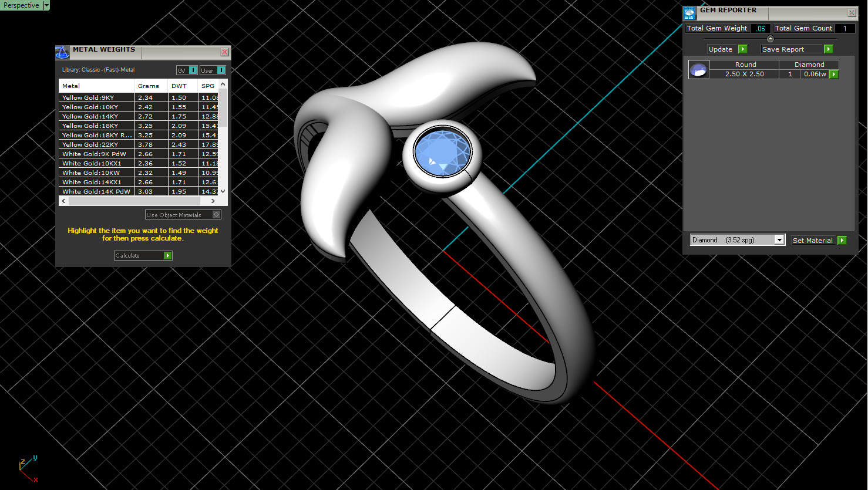
Task: Open the Perspective viewport dropdown arrow
Action: tap(46, 5)
